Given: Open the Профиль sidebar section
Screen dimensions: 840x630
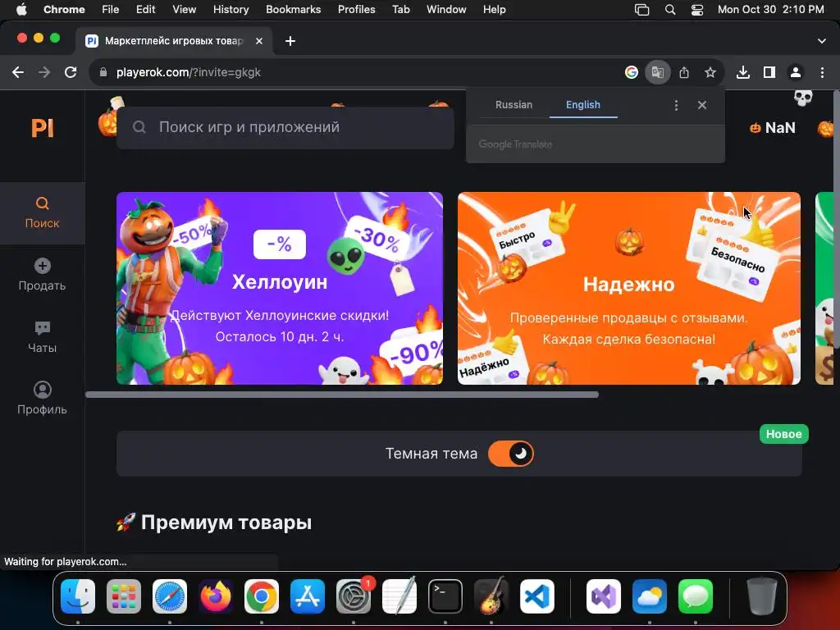Looking at the screenshot, I should (x=43, y=399).
